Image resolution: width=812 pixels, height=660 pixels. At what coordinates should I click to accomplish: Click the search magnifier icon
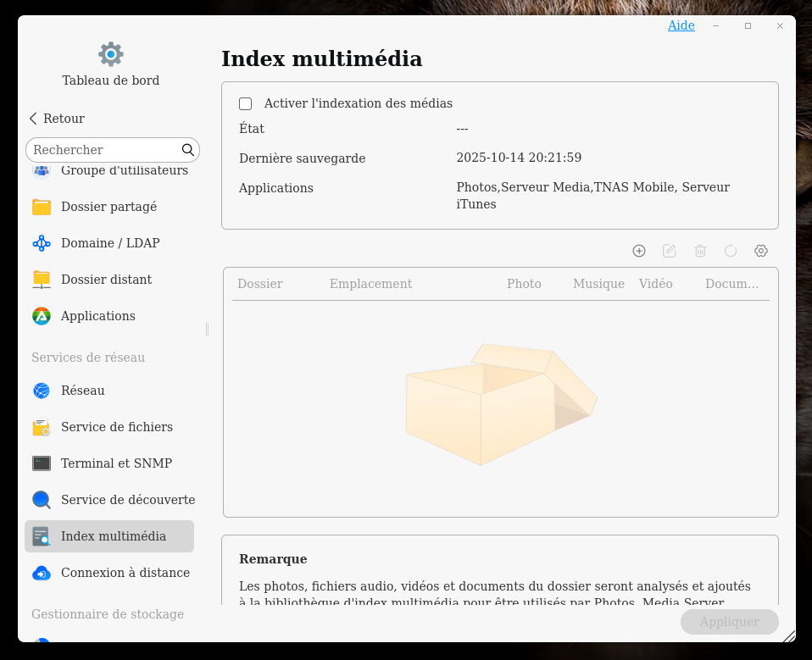coord(188,150)
